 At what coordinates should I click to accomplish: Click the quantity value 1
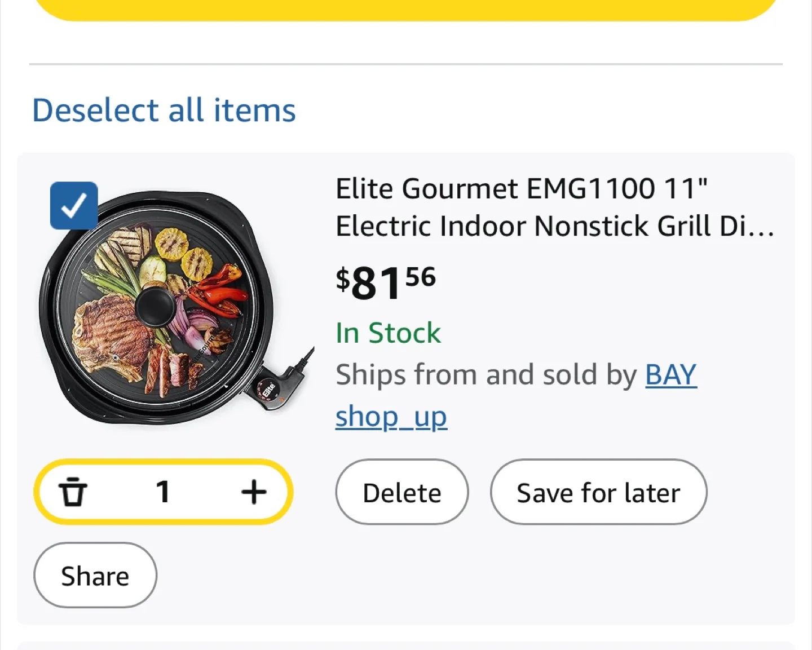(x=163, y=492)
